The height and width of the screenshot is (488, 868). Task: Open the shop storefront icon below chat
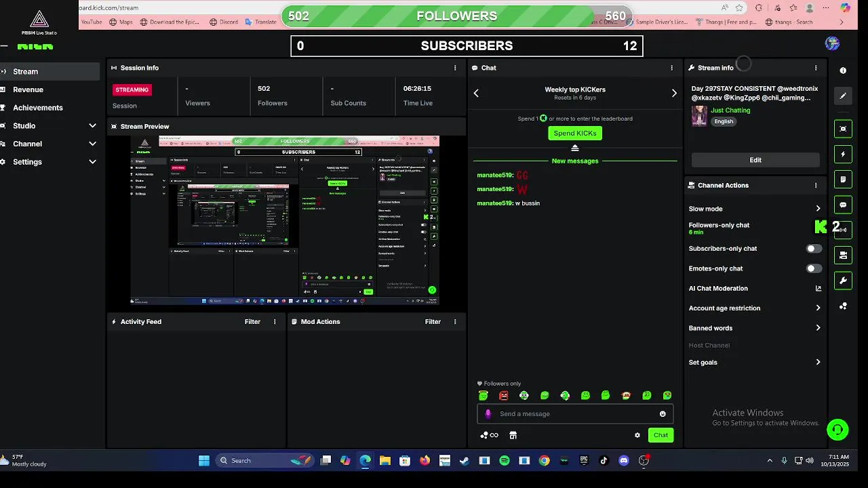(x=513, y=435)
